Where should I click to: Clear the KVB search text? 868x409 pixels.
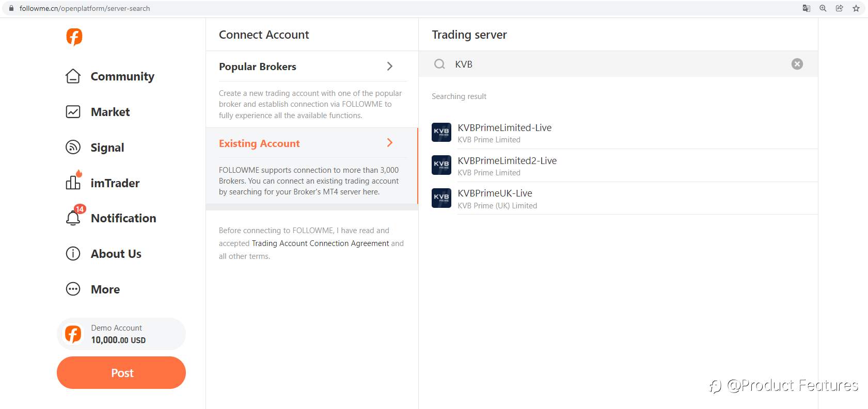797,64
